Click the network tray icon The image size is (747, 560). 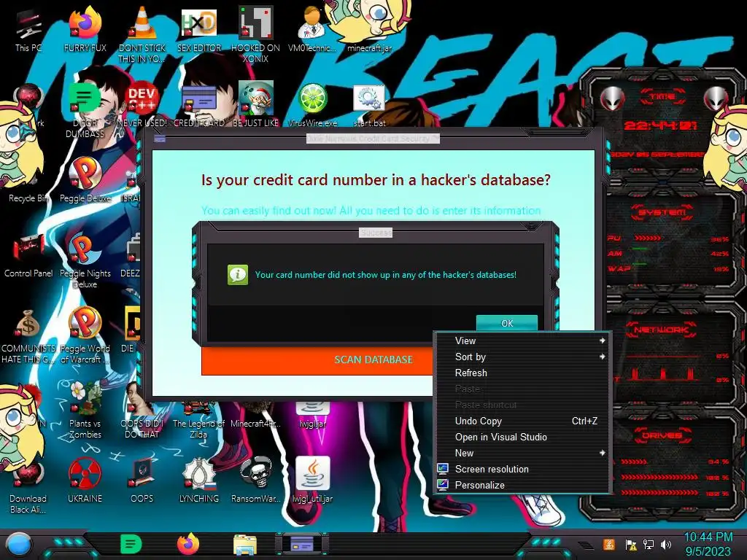click(x=648, y=544)
